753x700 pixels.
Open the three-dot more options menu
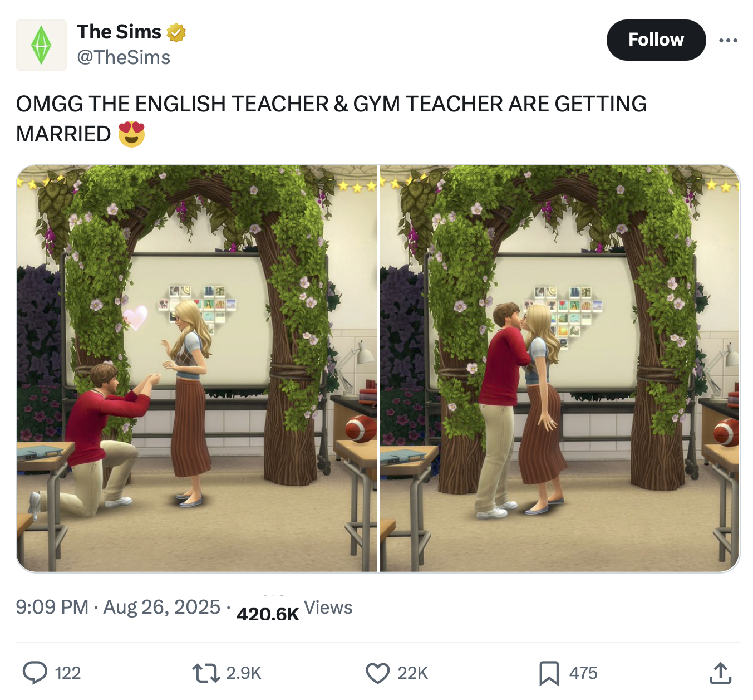coord(728,40)
